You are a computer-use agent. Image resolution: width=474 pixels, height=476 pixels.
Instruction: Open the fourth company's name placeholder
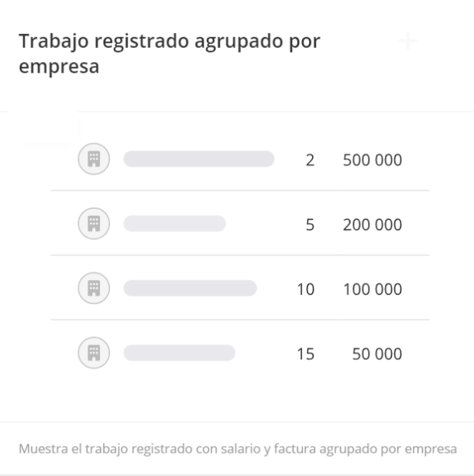(x=179, y=354)
